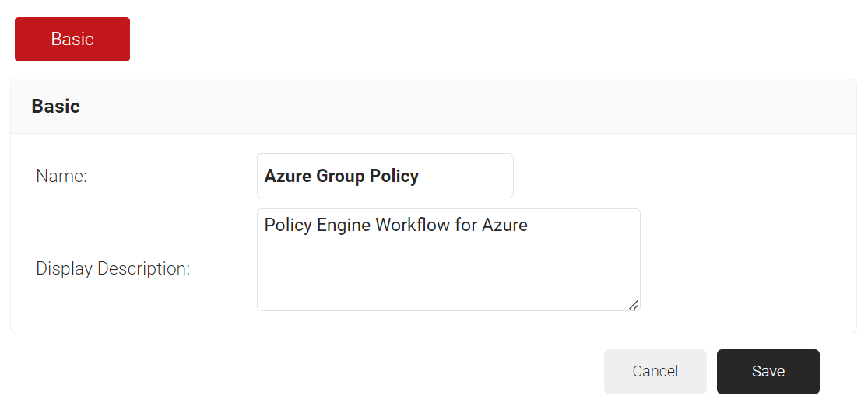
Task: Place cursor after "Policy" in Name field
Action: (x=420, y=176)
